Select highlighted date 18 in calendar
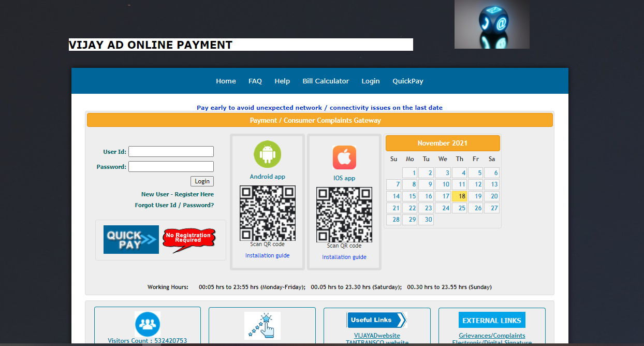 coord(460,196)
